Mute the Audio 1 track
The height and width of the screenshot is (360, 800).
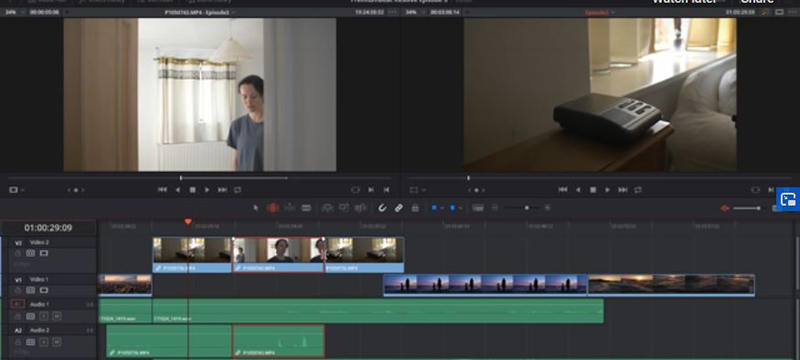pyautogui.click(x=57, y=316)
